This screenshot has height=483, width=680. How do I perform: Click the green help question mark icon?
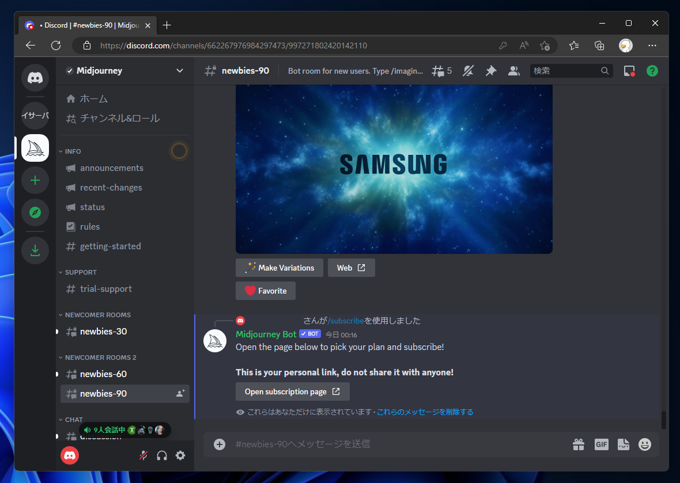(652, 71)
